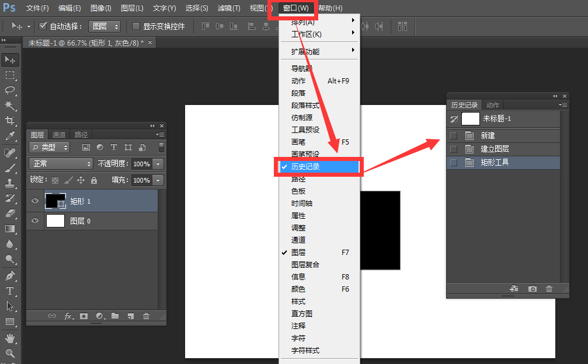The width and height of the screenshot is (588, 364).
Task: Open the Layers panel flyout menu
Action: pos(160,134)
